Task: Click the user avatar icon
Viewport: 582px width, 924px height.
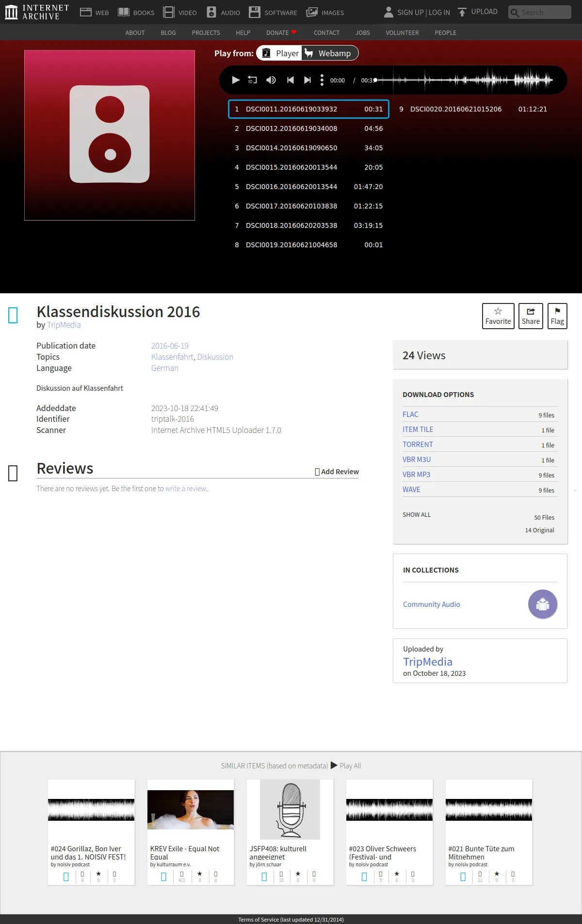Action: click(x=388, y=12)
